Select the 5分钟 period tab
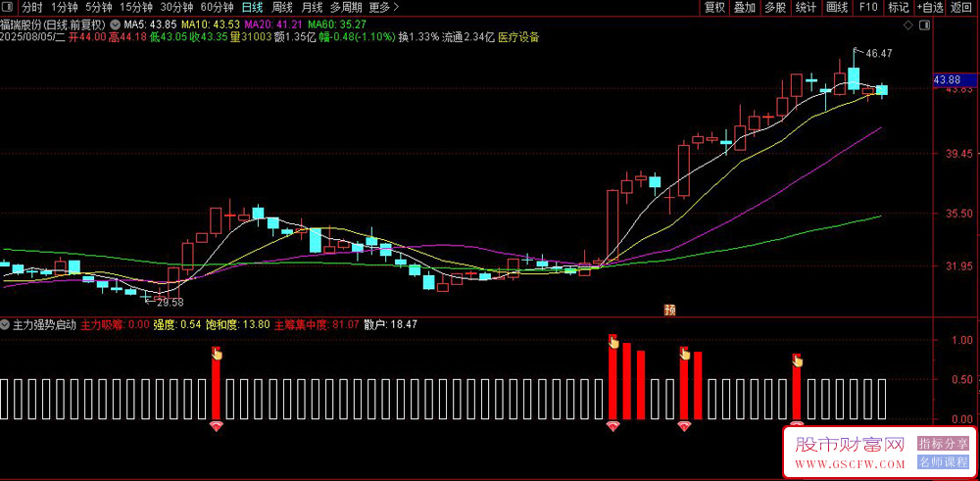Image resolution: width=980 pixels, height=481 pixels. click(x=99, y=8)
